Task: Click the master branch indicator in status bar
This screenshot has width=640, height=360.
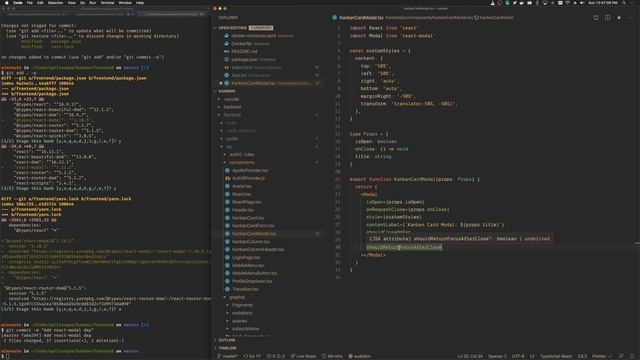Action: pyautogui.click(x=228, y=356)
